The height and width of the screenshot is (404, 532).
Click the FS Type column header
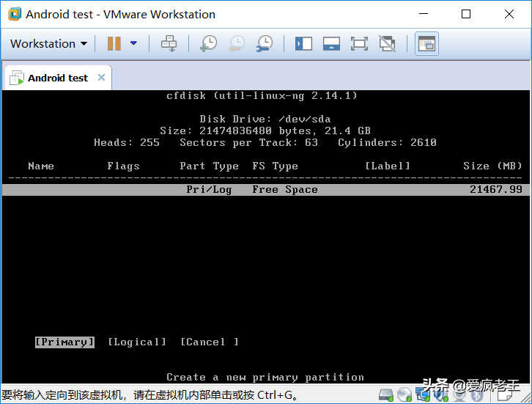[x=276, y=166]
